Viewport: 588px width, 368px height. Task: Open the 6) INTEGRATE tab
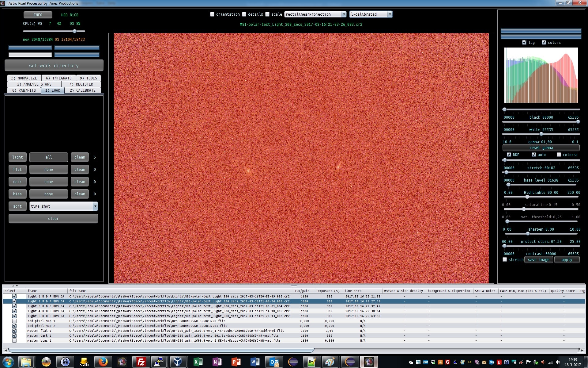(x=59, y=78)
